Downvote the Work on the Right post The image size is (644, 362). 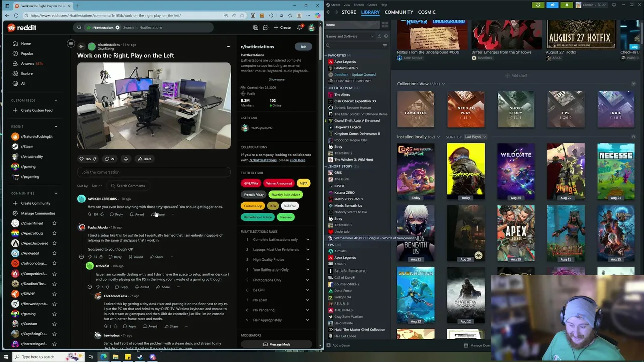94,159
